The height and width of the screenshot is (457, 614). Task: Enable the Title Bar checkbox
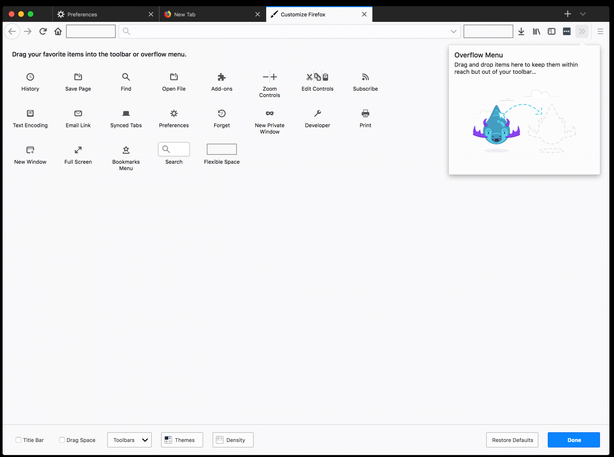pyautogui.click(x=18, y=440)
